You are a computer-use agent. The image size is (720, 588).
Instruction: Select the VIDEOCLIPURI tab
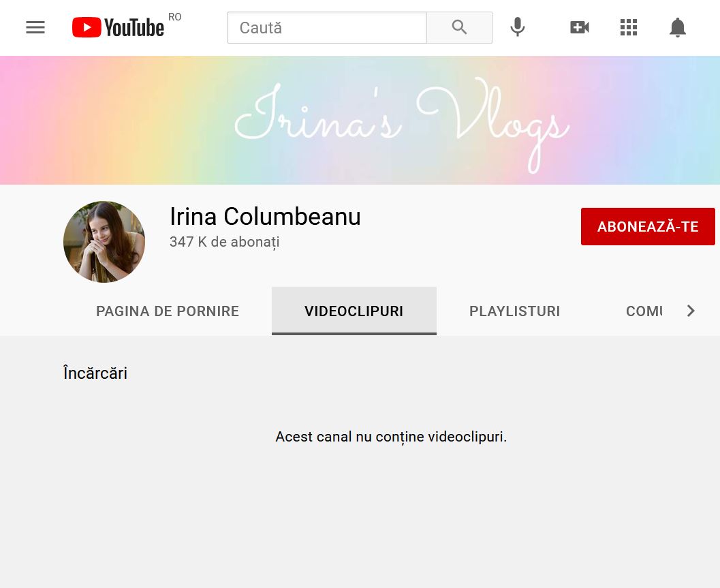pos(354,311)
